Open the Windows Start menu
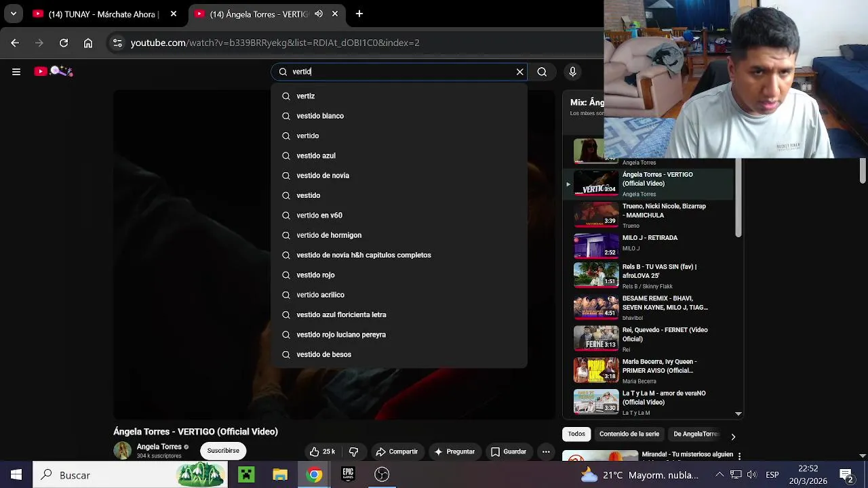868x488 pixels. (16, 475)
